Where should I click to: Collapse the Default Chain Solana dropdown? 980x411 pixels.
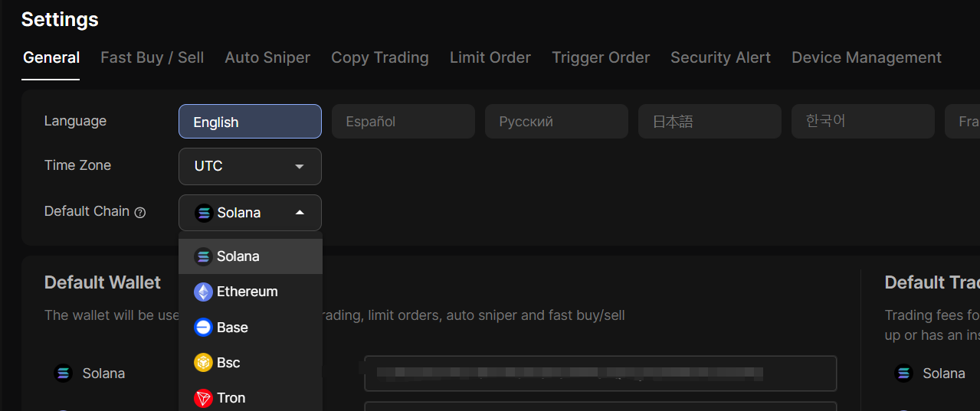250,213
